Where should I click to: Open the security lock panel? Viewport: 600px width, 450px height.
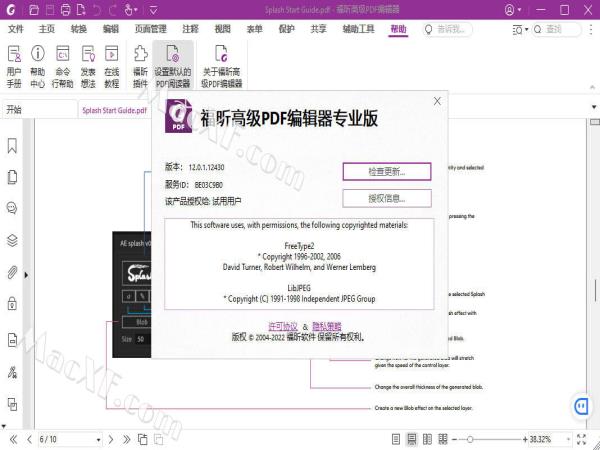(x=12, y=303)
